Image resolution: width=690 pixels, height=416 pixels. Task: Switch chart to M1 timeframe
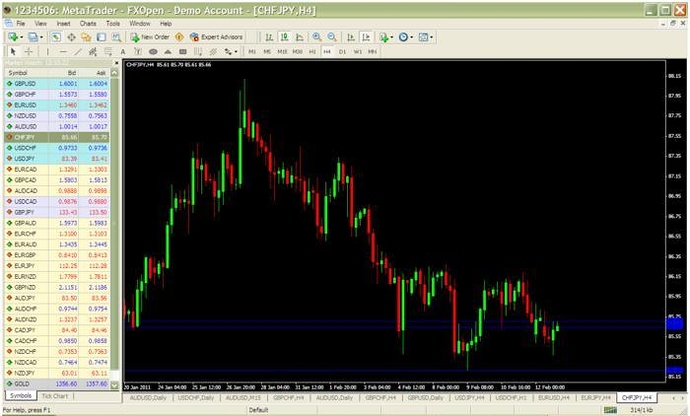[x=252, y=52]
